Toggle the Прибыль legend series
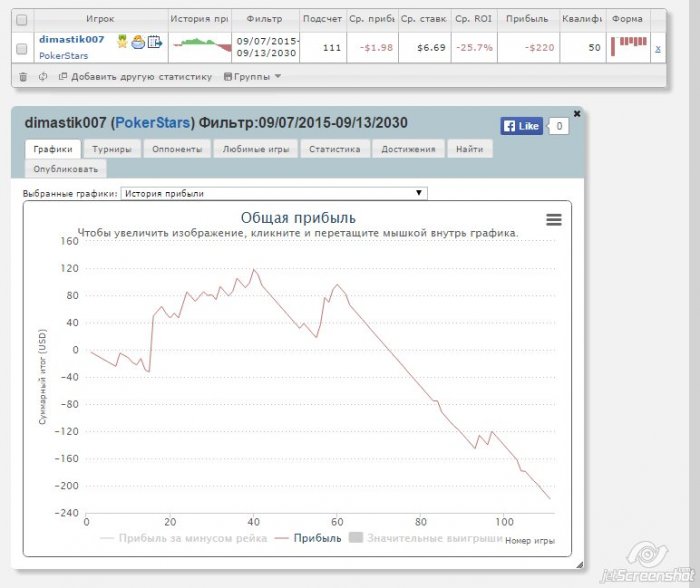The image size is (700, 588). tap(308, 538)
